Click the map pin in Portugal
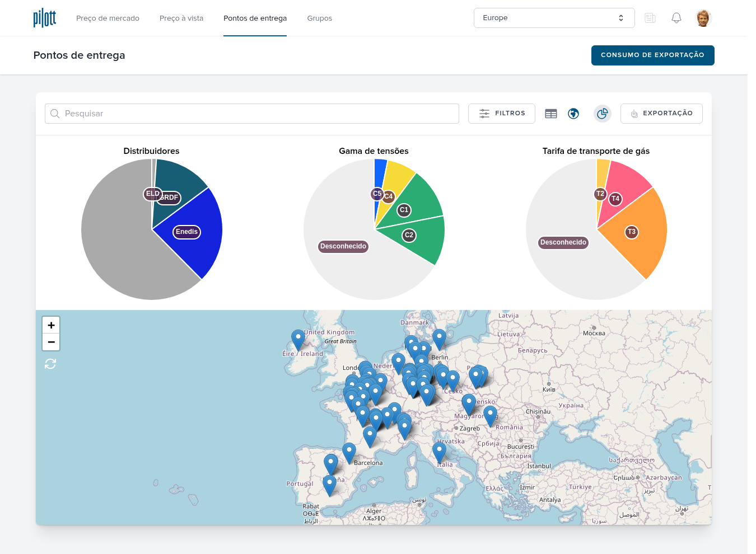The height and width of the screenshot is (554, 756). pos(329,485)
